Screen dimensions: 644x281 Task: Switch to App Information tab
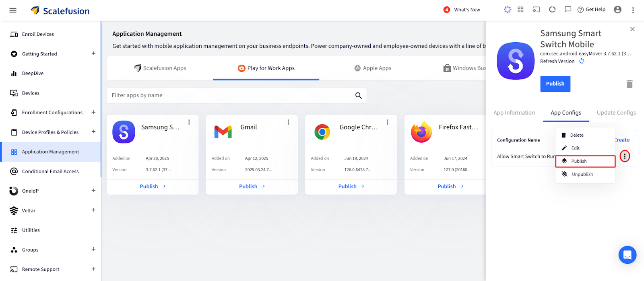click(514, 113)
